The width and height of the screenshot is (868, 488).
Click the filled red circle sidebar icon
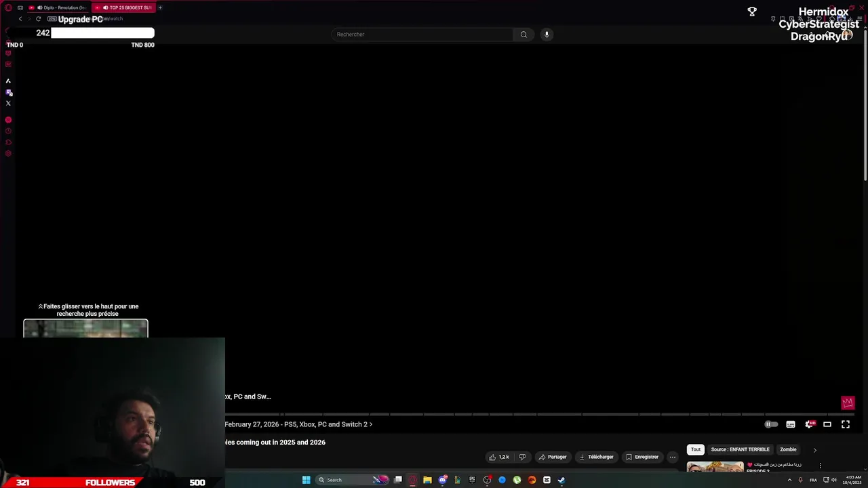click(8, 120)
